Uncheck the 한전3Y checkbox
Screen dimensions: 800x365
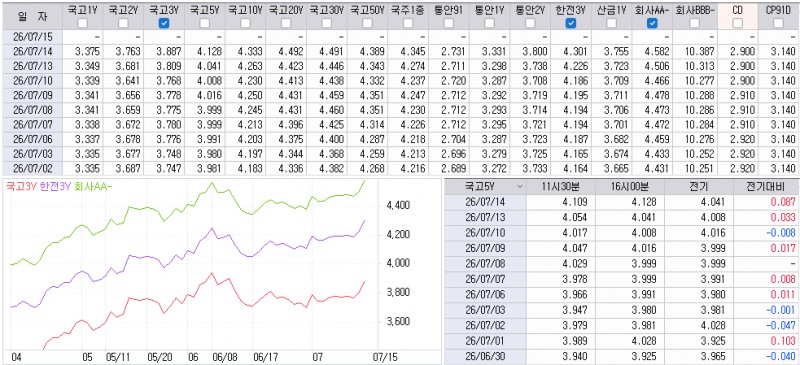point(571,23)
